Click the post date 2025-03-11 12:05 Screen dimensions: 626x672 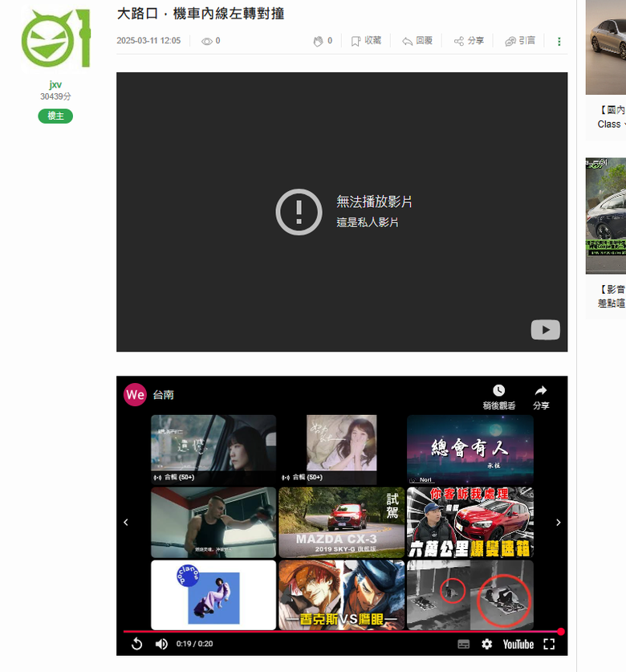tap(148, 41)
